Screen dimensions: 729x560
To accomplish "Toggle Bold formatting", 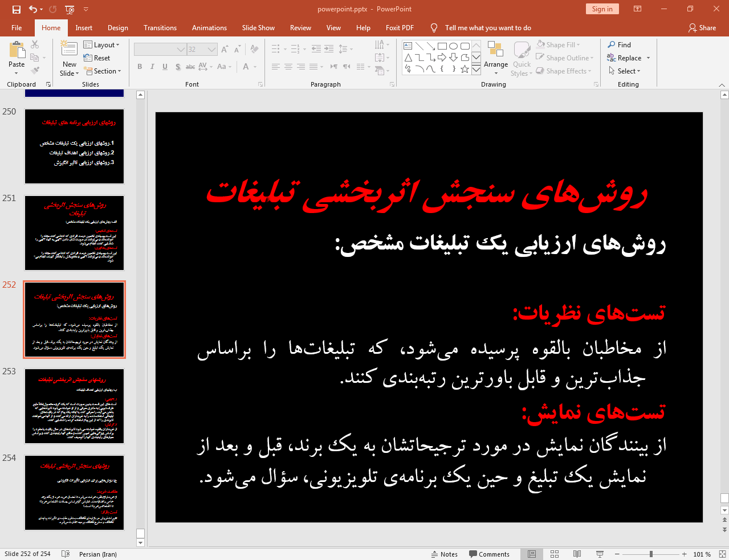I will (140, 67).
